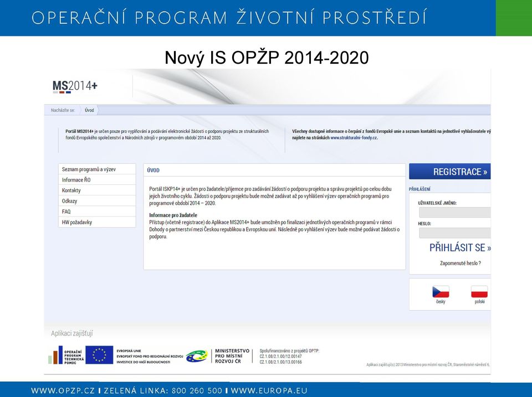Click the 'UŽIVATELSKÉ JMÉNO:' field label
532x397 pixels.
coord(437,203)
